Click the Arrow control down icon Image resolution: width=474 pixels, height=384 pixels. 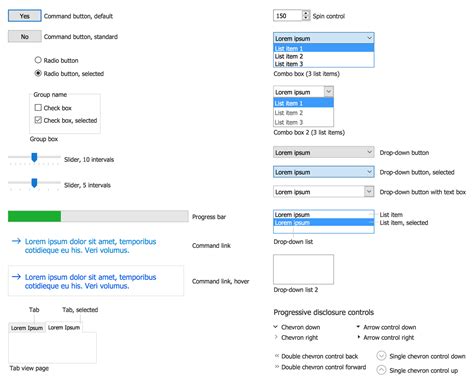358,327
